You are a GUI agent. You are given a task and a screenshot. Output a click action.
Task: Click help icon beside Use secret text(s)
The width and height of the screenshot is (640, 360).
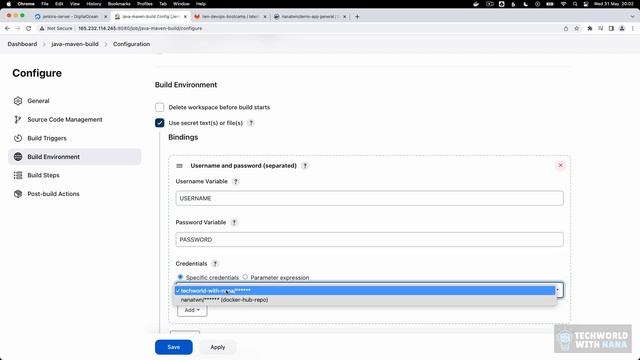coord(251,123)
